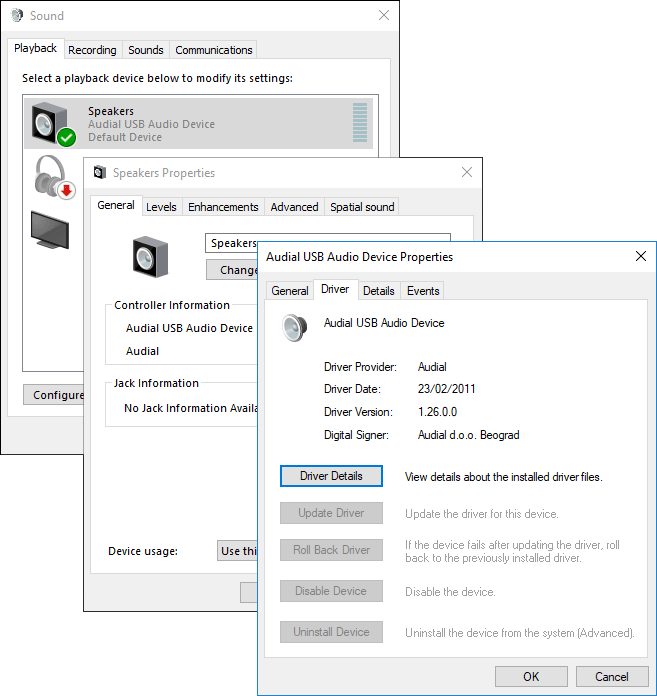Select General tab in Speakers Properties
Image resolution: width=657 pixels, height=696 pixels.
116,205
